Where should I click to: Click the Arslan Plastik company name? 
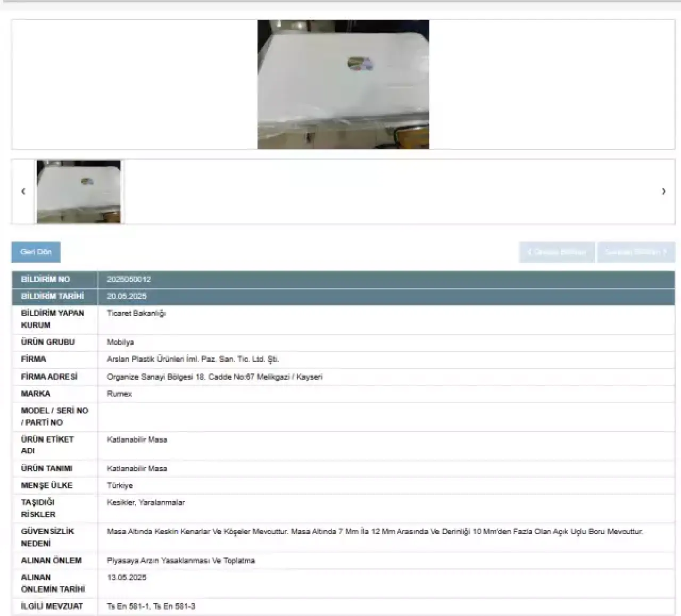coord(193,359)
